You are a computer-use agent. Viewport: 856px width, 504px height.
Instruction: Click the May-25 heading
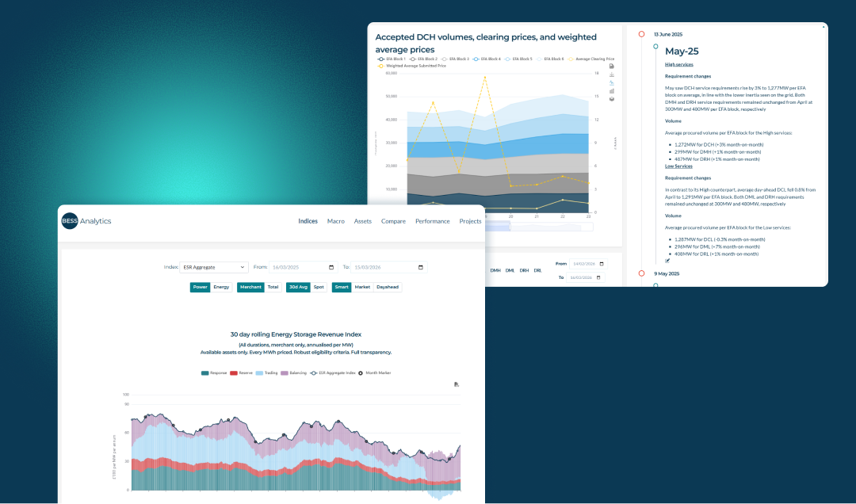click(682, 52)
